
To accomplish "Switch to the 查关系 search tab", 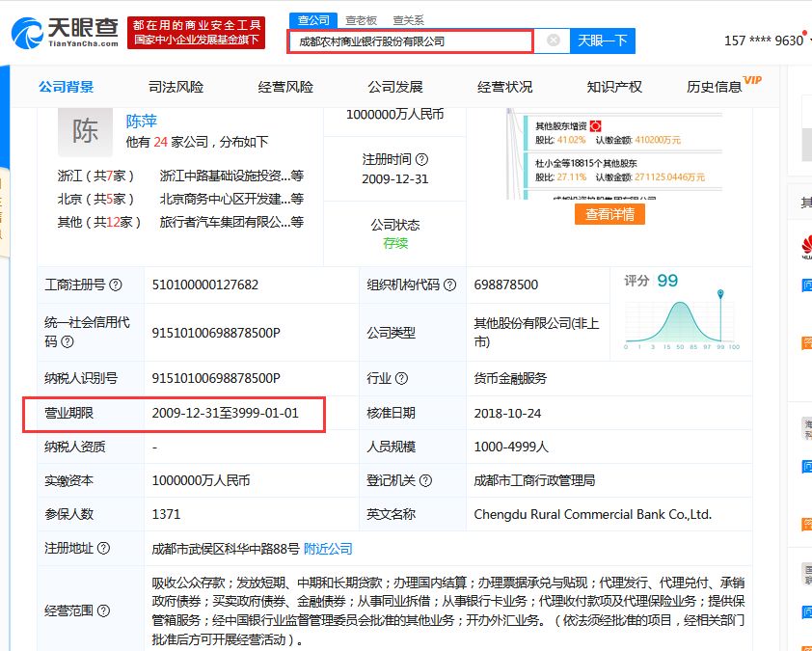I will click(x=408, y=20).
